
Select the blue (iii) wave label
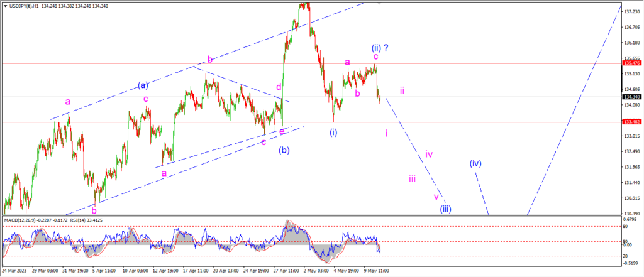click(x=446, y=209)
